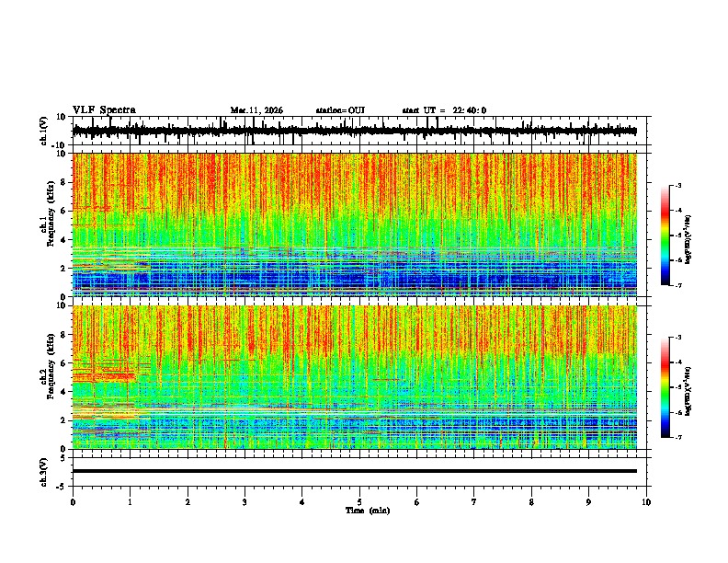Image resolution: width=728 pixels, height=563 pixels.
Task: Click the "station=OUI" header label
Action: tap(340, 110)
